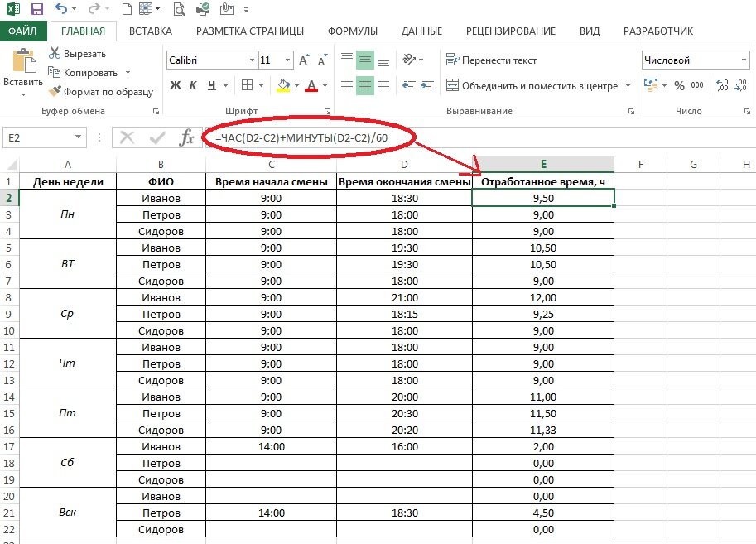
Task: Expand underline style dropdown arrow
Action: click(x=226, y=86)
